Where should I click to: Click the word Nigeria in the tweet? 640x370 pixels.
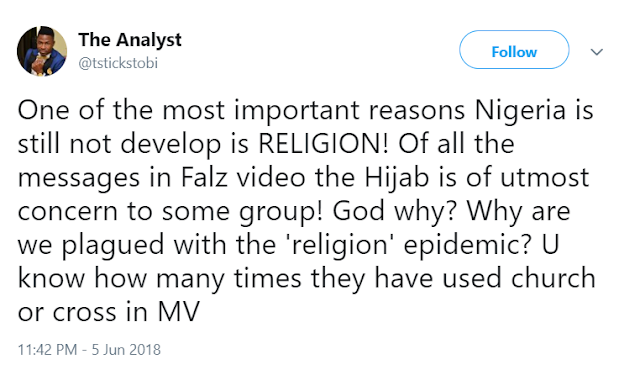[x=520, y=111]
